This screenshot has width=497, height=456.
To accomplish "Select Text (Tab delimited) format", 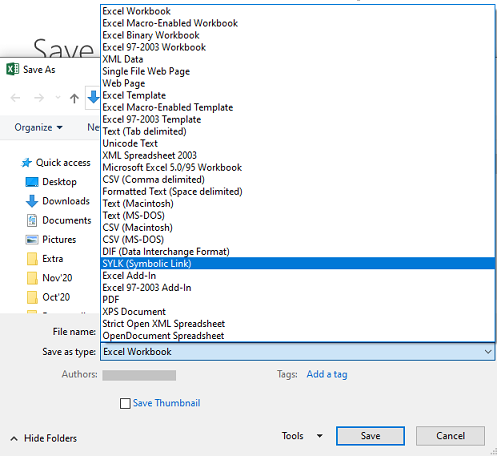I will (298, 131).
